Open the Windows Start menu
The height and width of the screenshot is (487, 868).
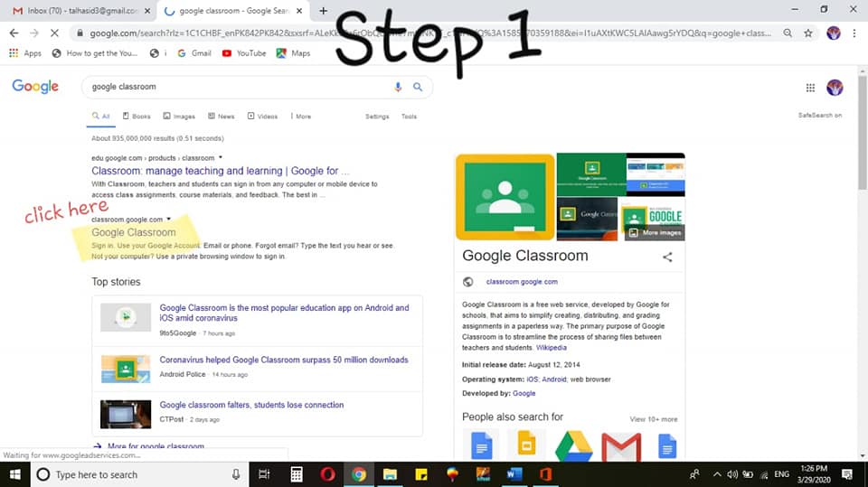click(x=15, y=475)
